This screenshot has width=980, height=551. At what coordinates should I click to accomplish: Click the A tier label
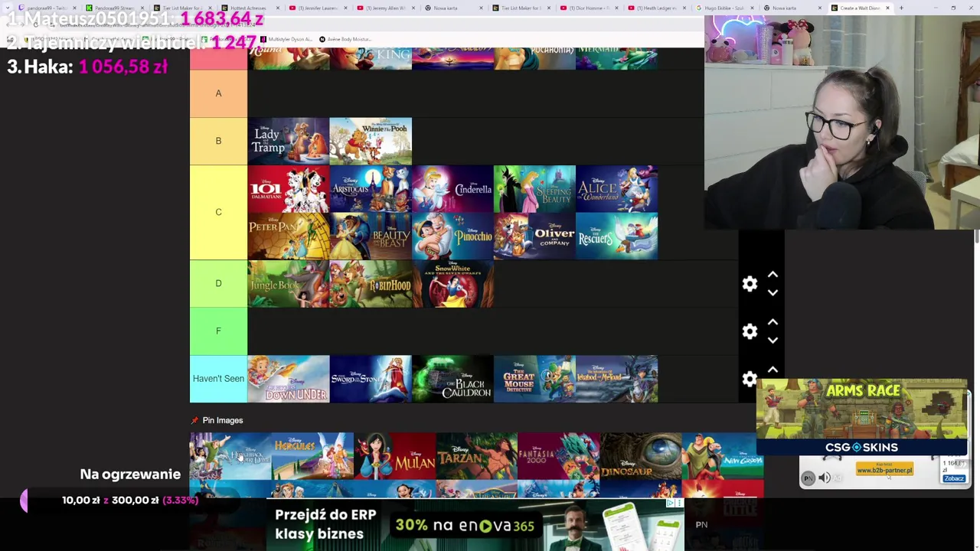point(218,93)
